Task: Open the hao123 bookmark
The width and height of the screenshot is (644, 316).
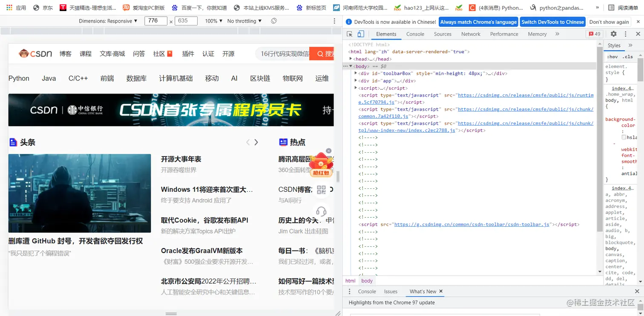Action: coord(422,8)
